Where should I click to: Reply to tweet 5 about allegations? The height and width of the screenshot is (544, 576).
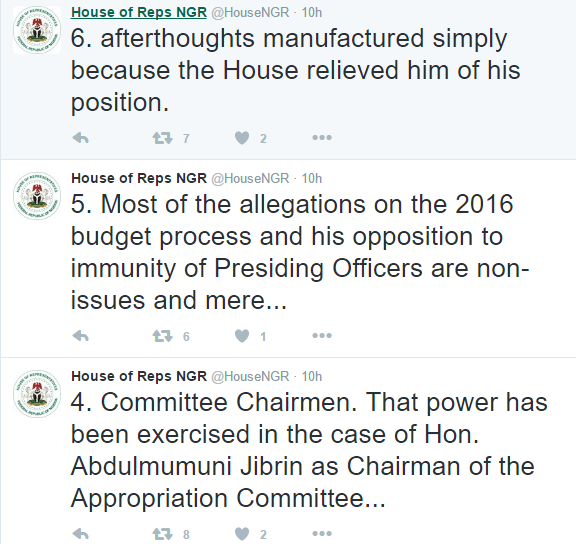click(x=81, y=336)
